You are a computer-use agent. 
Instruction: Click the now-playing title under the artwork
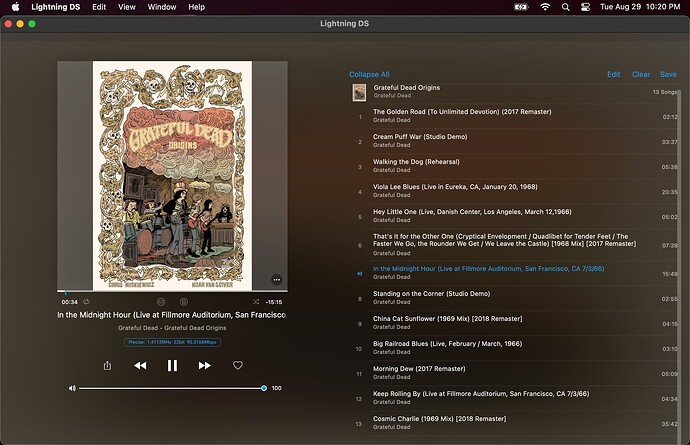click(x=172, y=315)
